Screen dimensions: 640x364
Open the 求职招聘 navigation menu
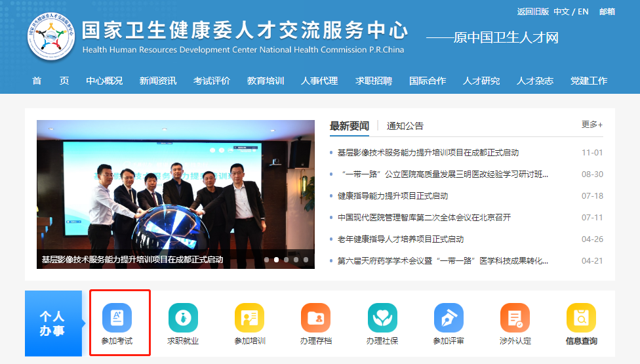(374, 81)
